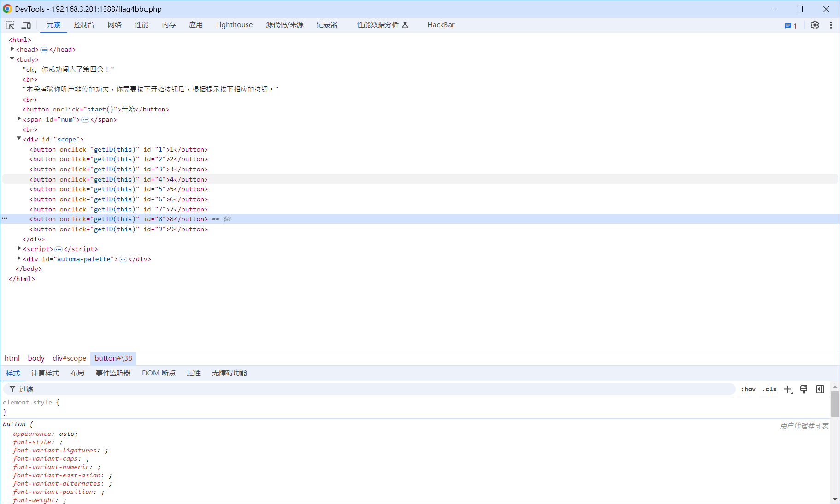Image resolution: width=840 pixels, height=504 pixels.
Task: Select the button id="6" element row
Action: click(119, 199)
